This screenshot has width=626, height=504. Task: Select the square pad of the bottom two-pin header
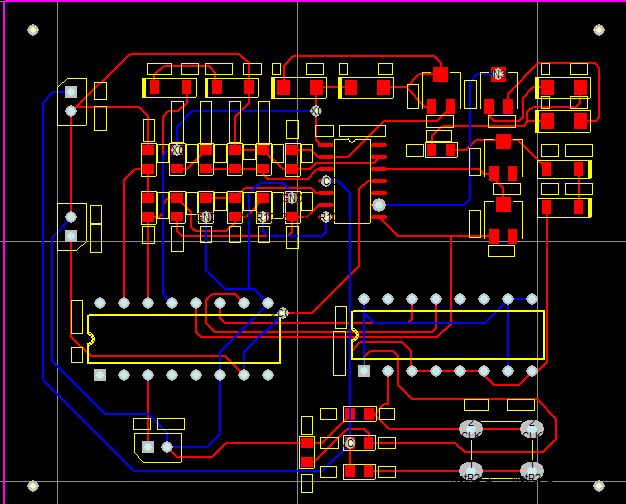148,447
